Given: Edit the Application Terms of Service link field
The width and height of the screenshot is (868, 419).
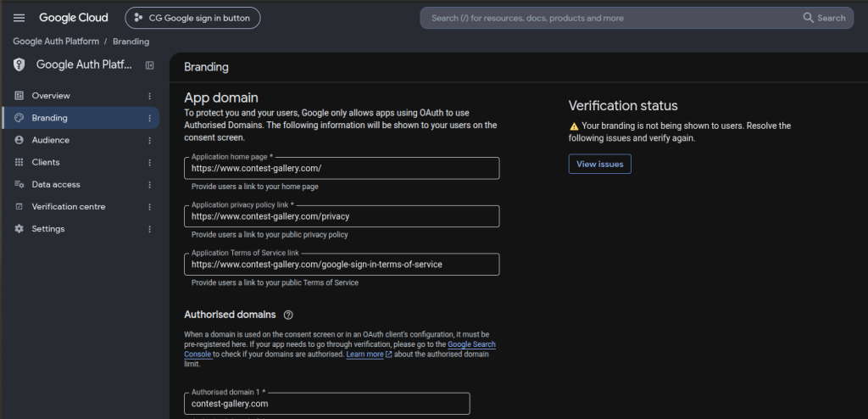Looking at the screenshot, I should 342,265.
